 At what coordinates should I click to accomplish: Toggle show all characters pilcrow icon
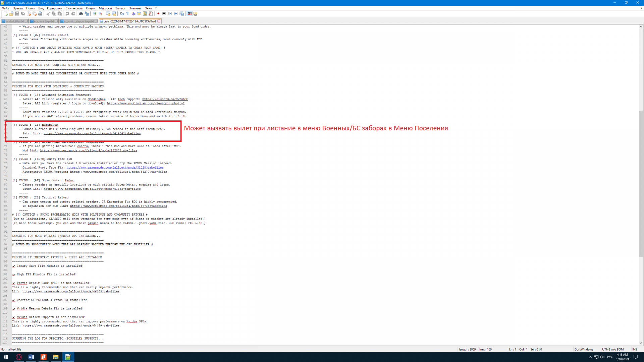tap(127, 14)
